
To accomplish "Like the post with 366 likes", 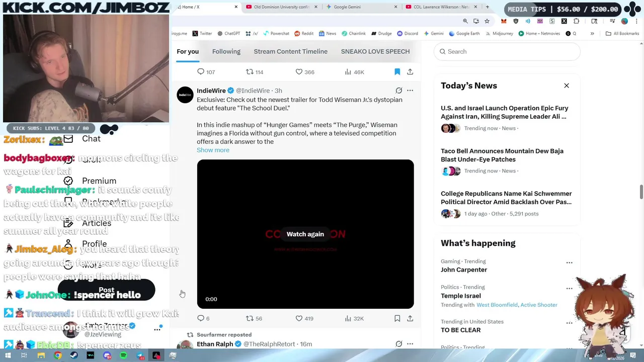I will point(304,72).
